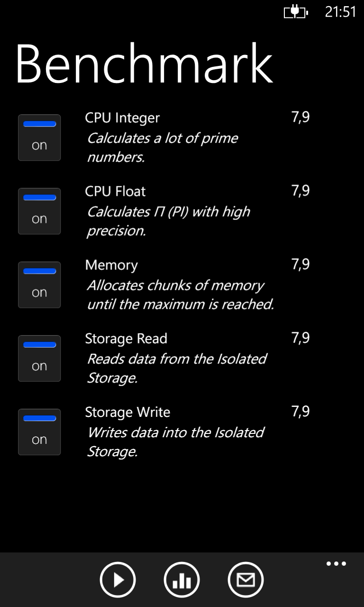This screenshot has width=364, height=607.
Task: Tap the Benchmark page title
Action: click(145, 64)
